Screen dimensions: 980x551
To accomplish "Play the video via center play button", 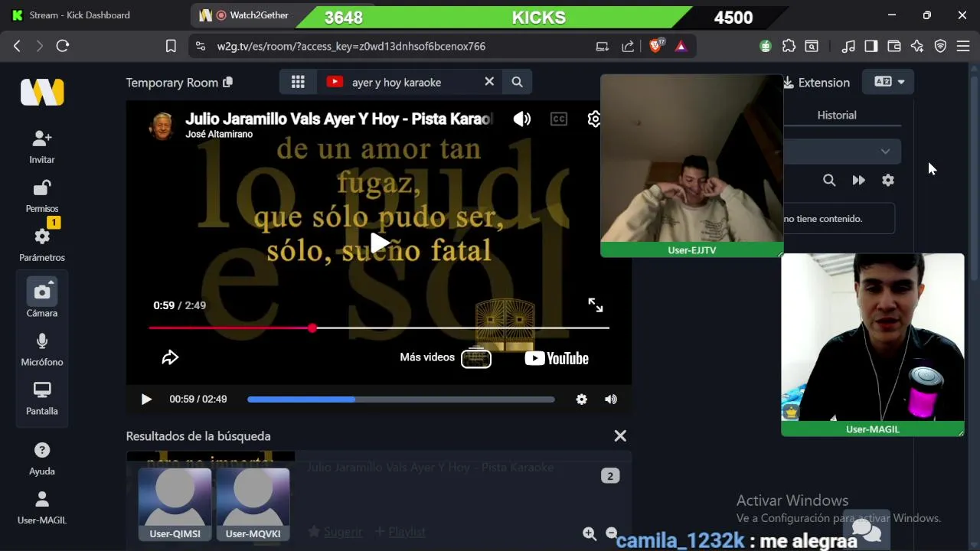I will tap(379, 243).
